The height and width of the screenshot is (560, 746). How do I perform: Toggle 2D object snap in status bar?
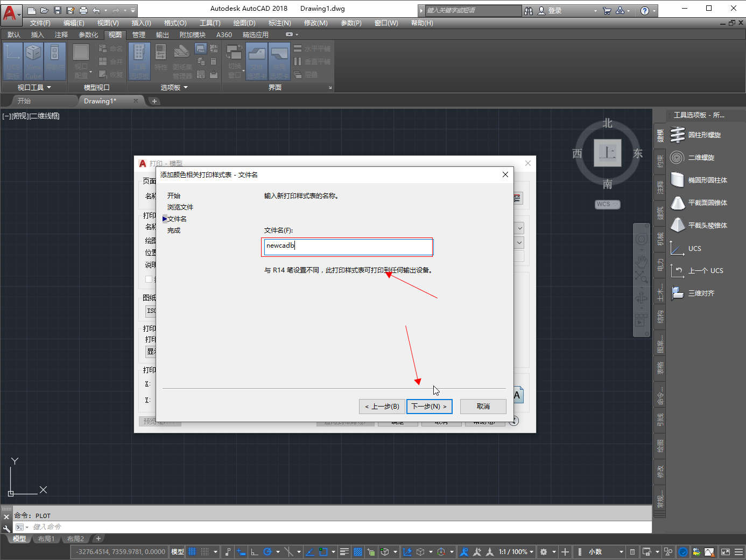pyautogui.click(x=323, y=552)
